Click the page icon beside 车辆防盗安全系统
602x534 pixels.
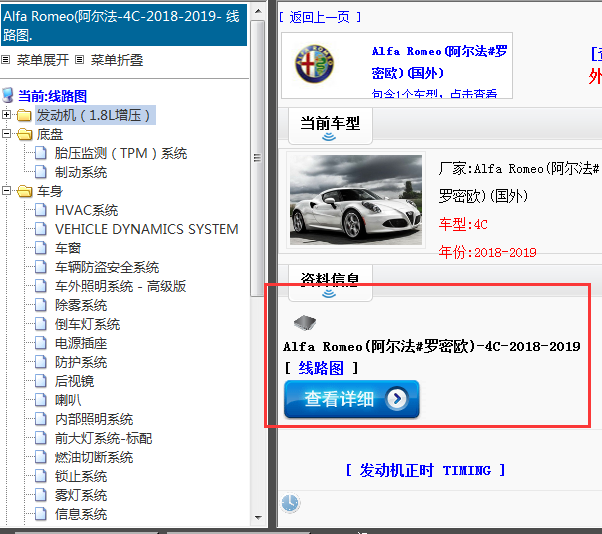point(41,267)
